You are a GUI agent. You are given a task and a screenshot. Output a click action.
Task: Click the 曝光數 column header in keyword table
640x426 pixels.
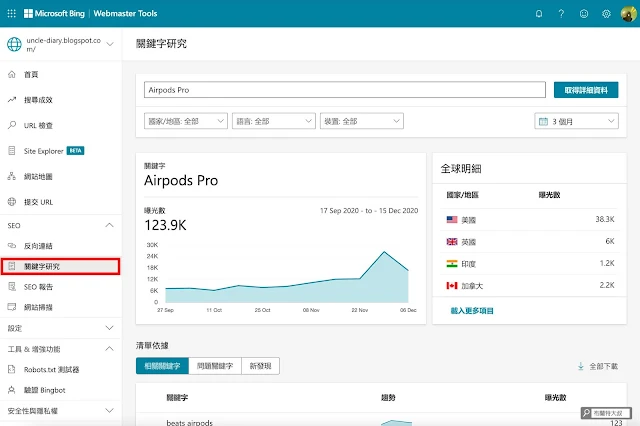tap(555, 397)
